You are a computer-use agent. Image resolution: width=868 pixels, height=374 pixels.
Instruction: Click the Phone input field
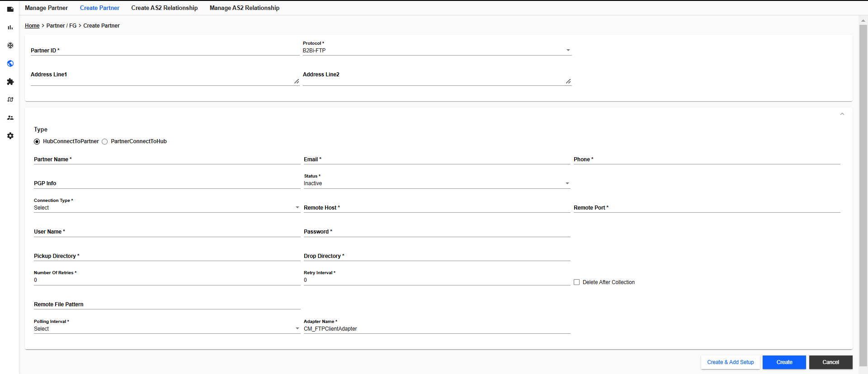click(x=707, y=159)
